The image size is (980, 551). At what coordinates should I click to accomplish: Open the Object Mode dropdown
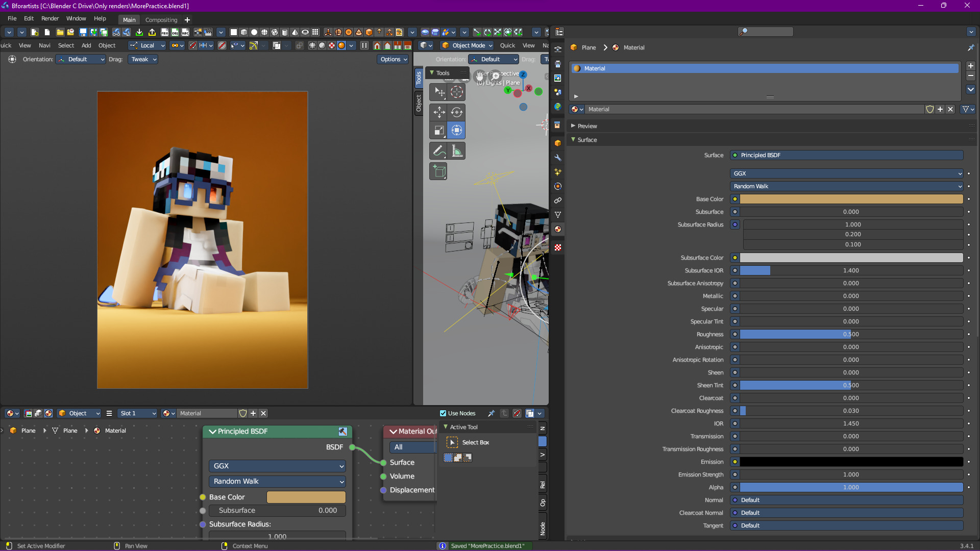pyautogui.click(x=468, y=45)
